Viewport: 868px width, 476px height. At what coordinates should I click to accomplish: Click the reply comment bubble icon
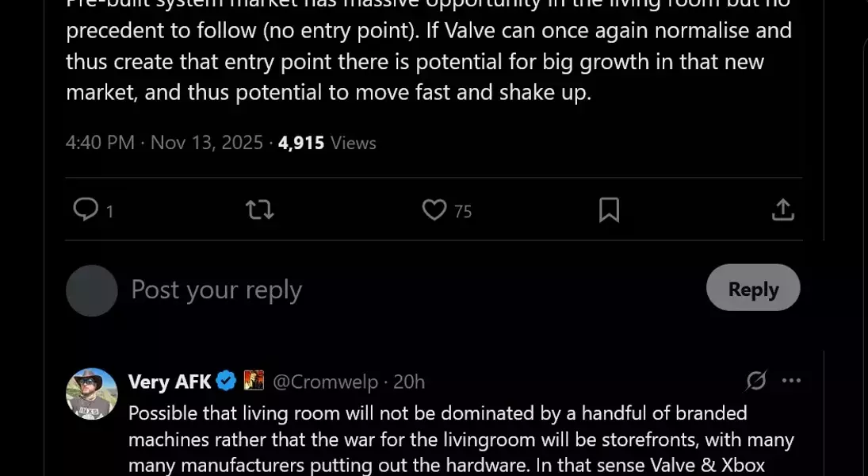click(86, 209)
